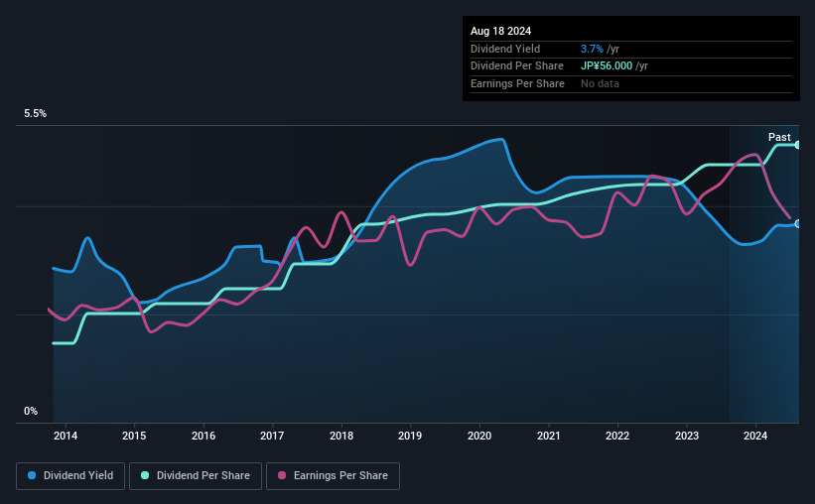
Task: Click the teal Dividend Per Share legend dot
Action: pos(145,475)
